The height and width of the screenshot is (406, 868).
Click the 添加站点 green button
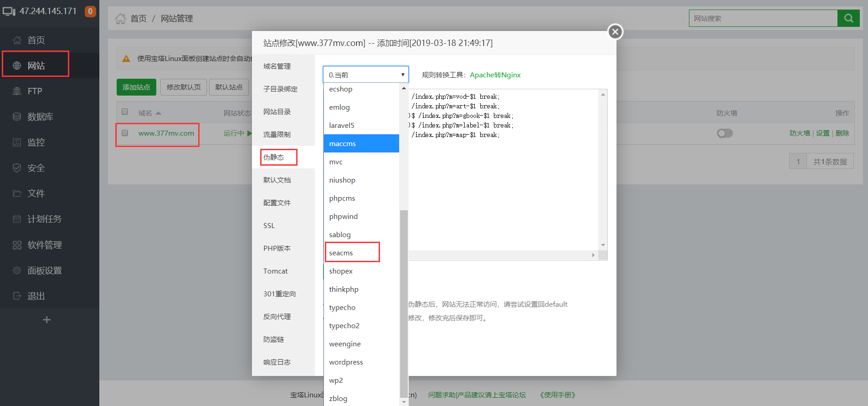point(136,87)
